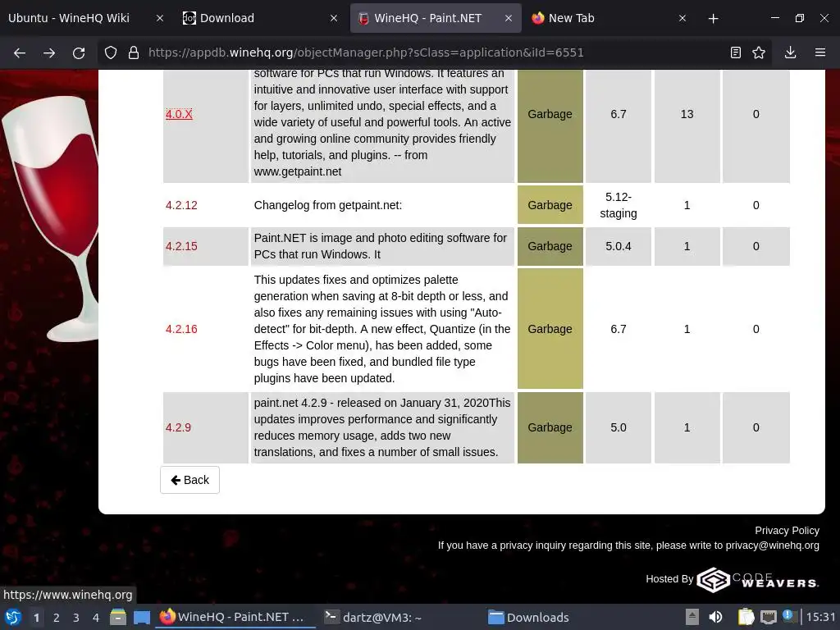Open version 4.2.12 link
This screenshot has height=630, width=840.
pyautogui.click(x=181, y=205)
